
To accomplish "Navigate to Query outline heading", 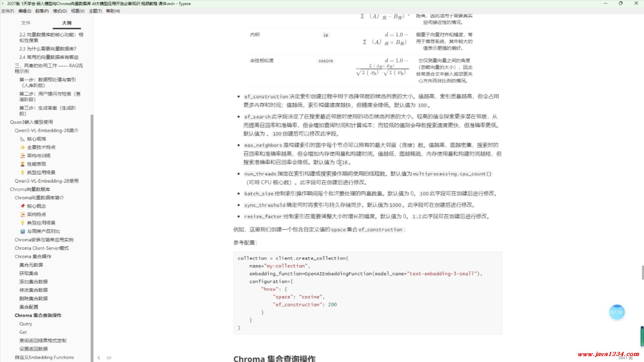I will [26, 324].
